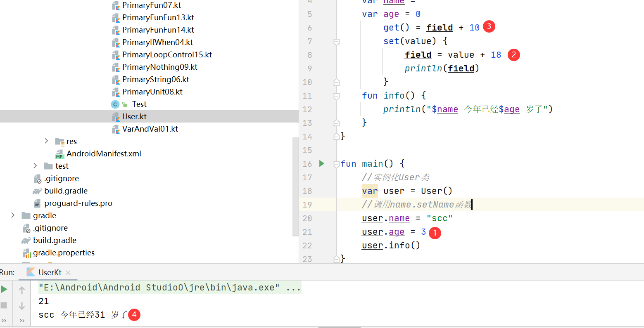The width and height of the screenshot is (644, 328).
Task: Open VarAndVal01.kt file
Action: (150, 129)
